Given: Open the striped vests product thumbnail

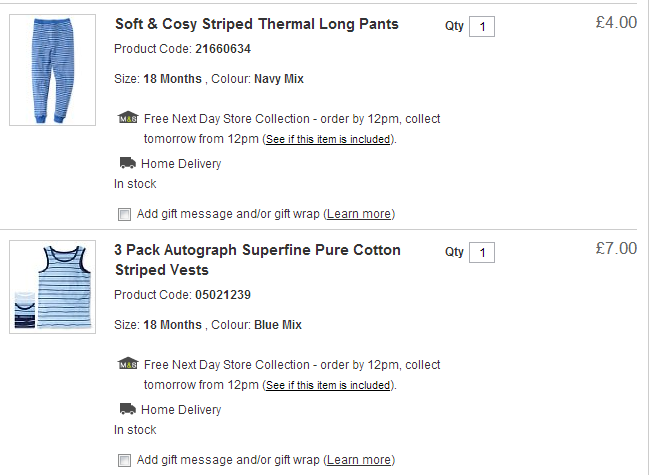Looking at the screenshot, I should [52, 288].
